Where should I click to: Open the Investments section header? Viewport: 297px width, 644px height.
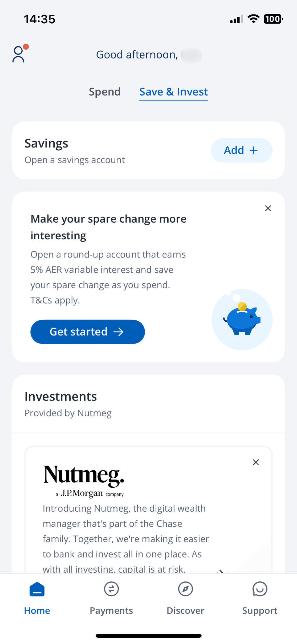coord(61,397)
